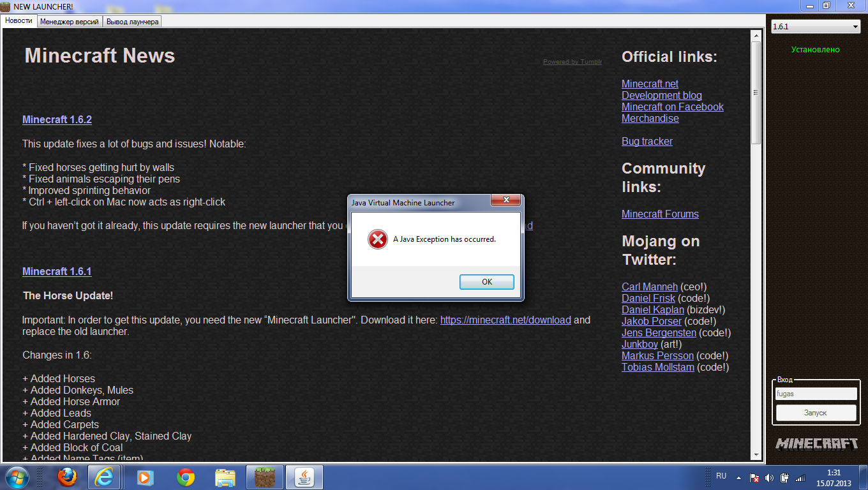868x490 pixels.
Task: Launch Firefox from the taskbar
Action: [67, 477]
